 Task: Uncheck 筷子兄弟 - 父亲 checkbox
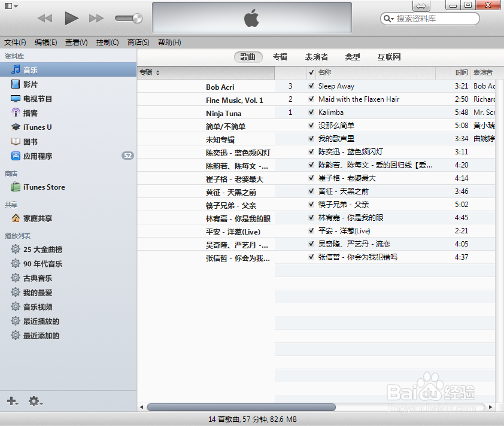(x=311, y=205)
